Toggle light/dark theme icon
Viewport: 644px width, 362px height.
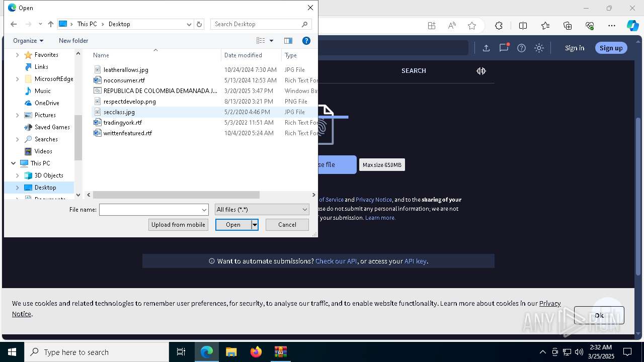click(x=539, y=48)
